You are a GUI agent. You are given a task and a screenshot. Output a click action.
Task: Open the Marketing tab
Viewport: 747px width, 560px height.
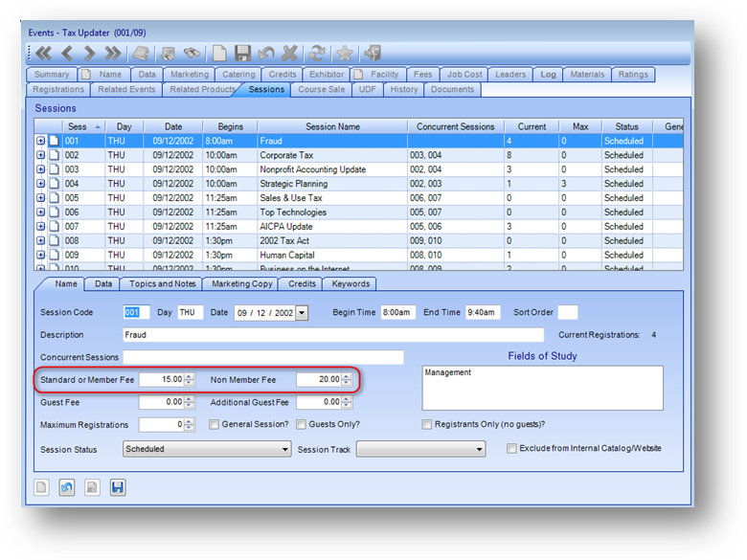[190, 75]
